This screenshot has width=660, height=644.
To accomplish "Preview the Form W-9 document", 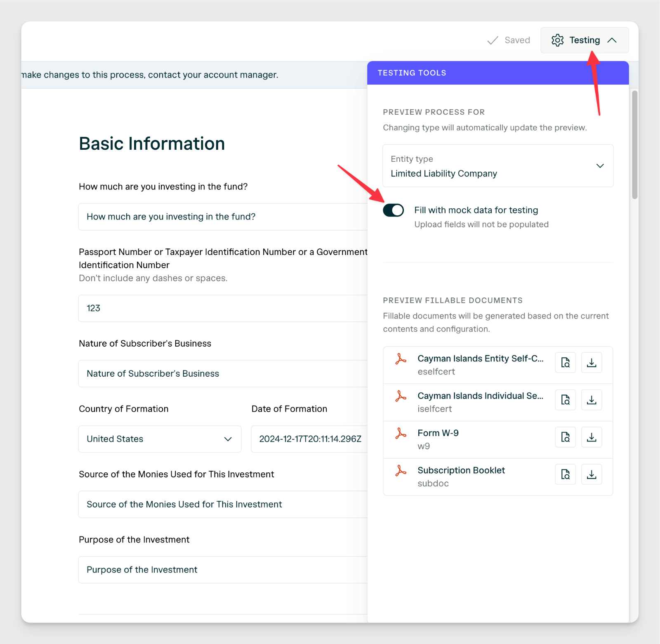I will [x=565, y=437].
